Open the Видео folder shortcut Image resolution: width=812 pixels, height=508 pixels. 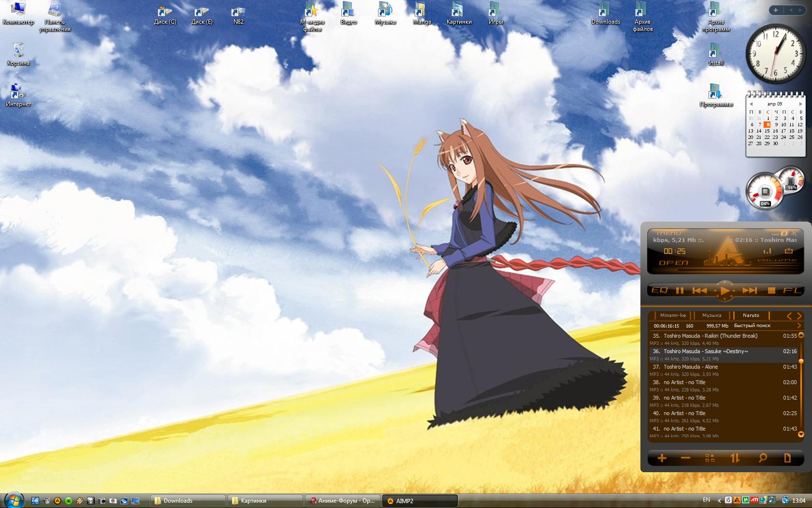click(x=348, y=14)
